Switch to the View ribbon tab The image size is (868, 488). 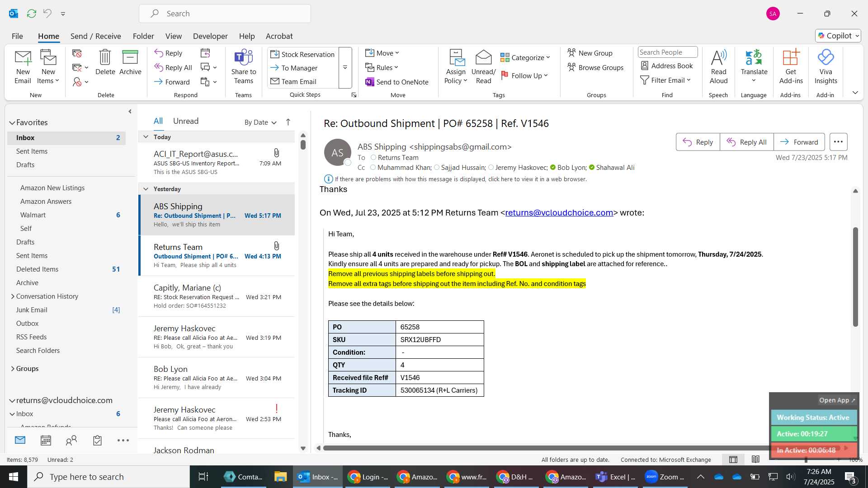pos(173,36)
